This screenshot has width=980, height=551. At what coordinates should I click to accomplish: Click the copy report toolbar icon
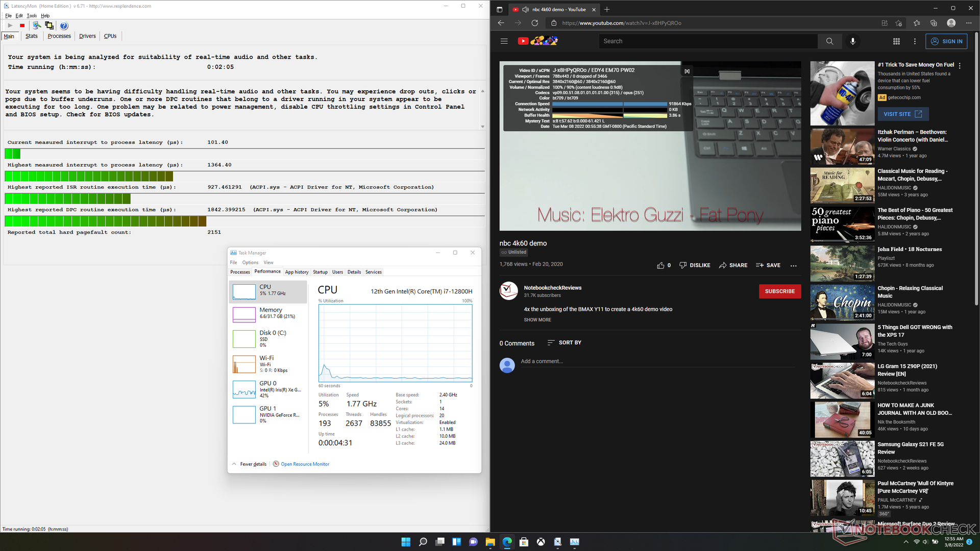[49, 26]
